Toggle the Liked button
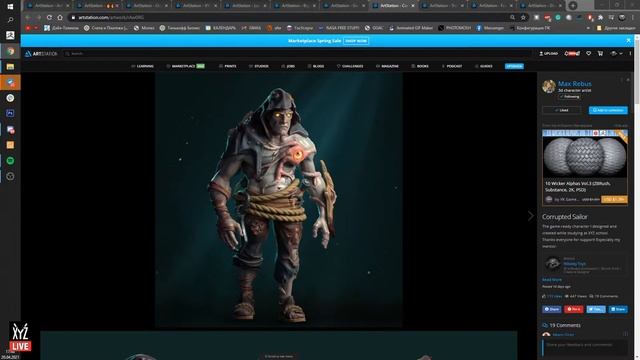640x360 pixels. coord(562,110)
